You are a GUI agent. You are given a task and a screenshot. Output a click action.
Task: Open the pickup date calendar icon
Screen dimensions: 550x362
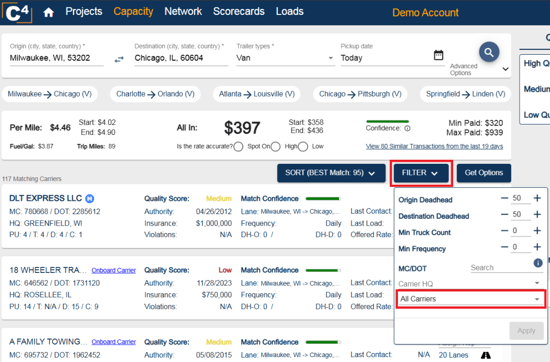pos(438,55)
